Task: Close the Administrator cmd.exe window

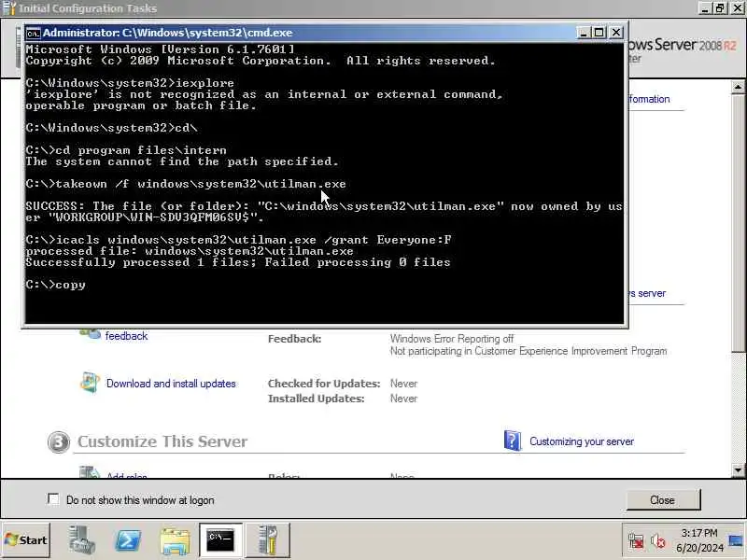Action: click(x=616, y=33)
